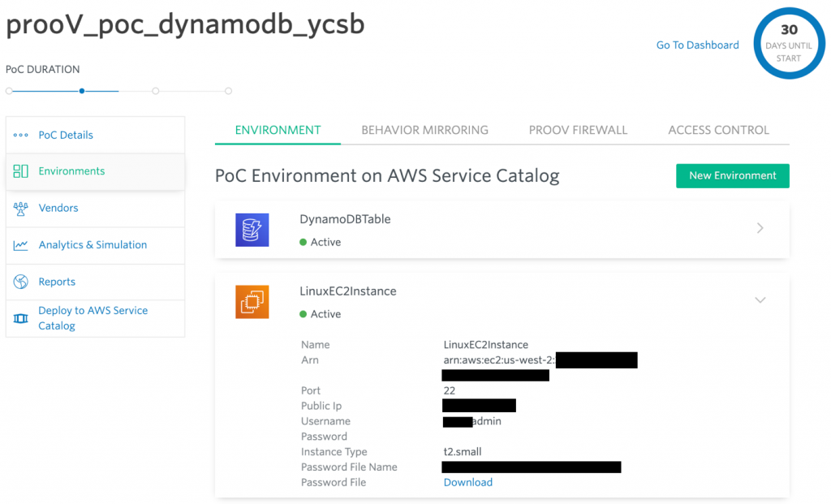Click the Username label
831x504 pixels.
tap(326, 421)
